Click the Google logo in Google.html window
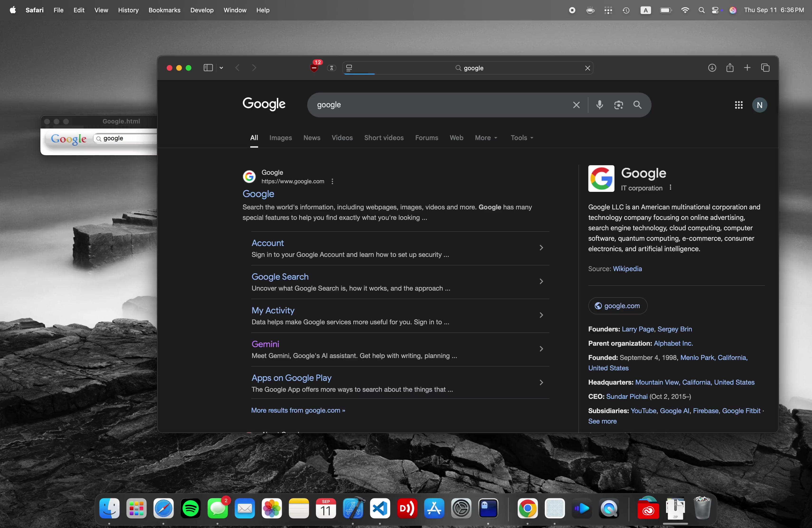This screenshot has height=528, width=812. 69,139
